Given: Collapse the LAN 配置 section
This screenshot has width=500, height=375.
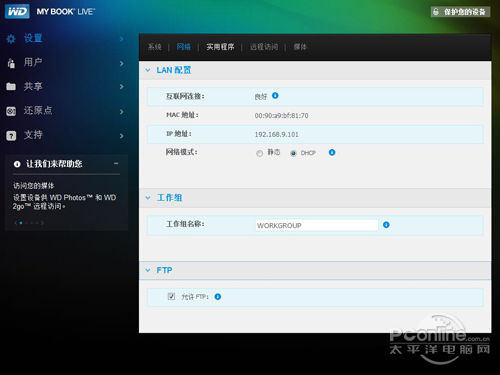Looking at the screenshot, I should [x=148, y=70].
